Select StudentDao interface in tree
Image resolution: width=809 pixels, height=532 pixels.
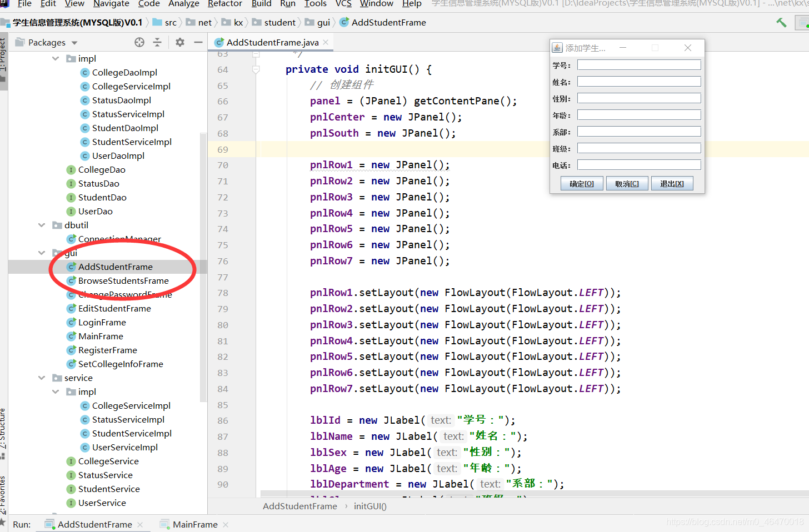[x=102, y=197]
